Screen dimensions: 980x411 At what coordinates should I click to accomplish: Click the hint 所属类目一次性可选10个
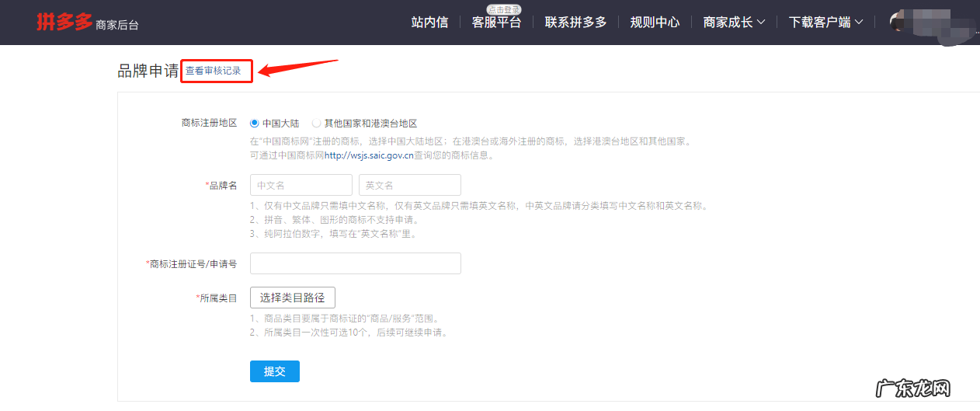click(349, 333)
